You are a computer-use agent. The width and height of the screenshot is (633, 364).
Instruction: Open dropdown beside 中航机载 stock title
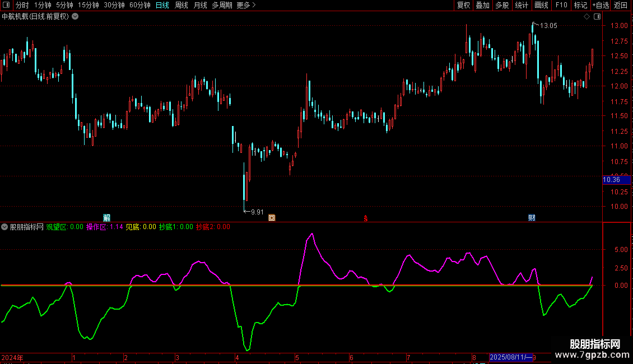pos(75,16)
